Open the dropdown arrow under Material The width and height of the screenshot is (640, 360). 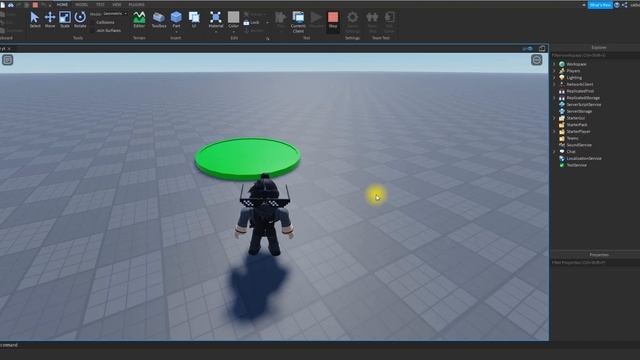point(216,31)
